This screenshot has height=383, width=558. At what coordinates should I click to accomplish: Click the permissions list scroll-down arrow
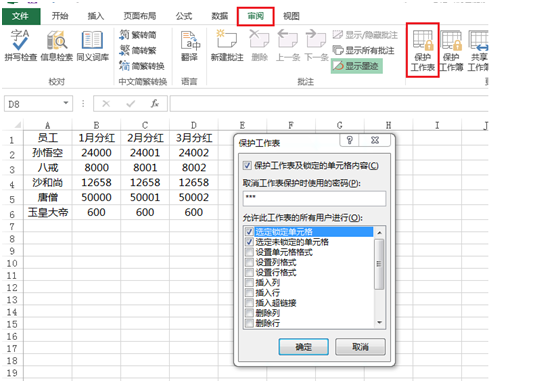(x=379, y=322)
